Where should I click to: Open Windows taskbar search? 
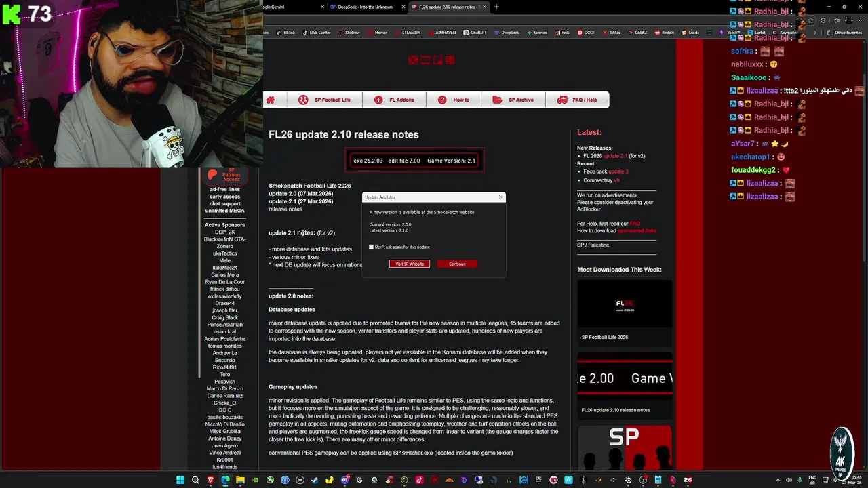pos(195,480)
